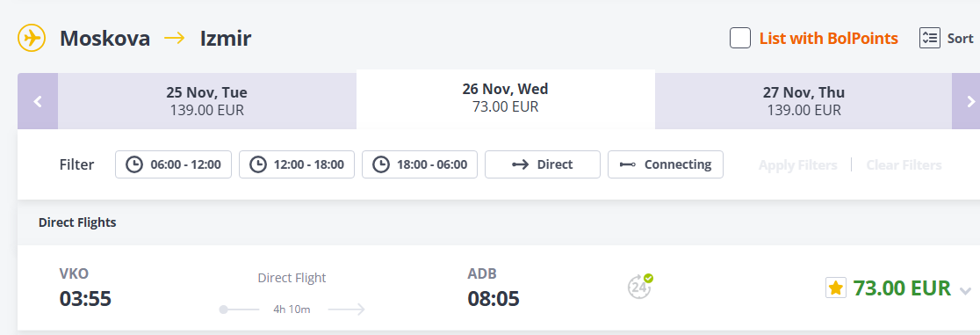
Task: Click the arrow icon between Moskova and Izmir
Action: point(175,39)
